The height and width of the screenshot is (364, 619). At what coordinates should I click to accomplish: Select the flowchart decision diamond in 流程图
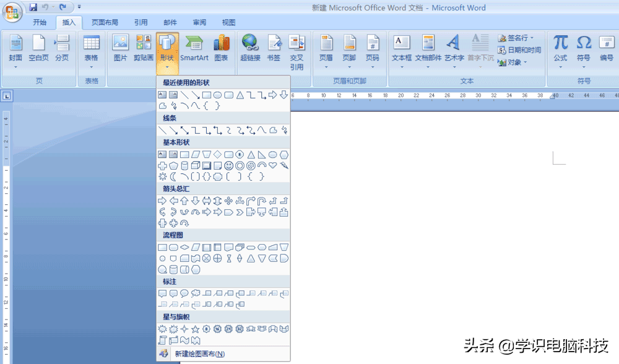point(184,247)
